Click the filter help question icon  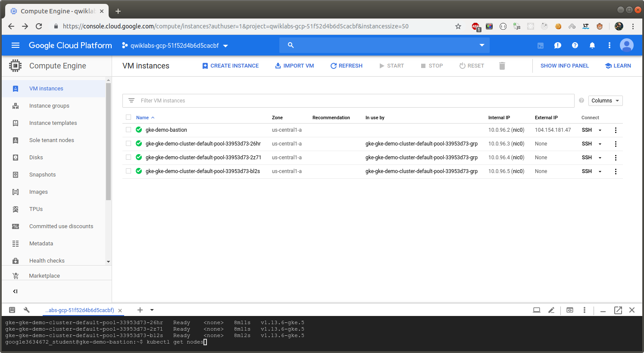click(581, 100)
